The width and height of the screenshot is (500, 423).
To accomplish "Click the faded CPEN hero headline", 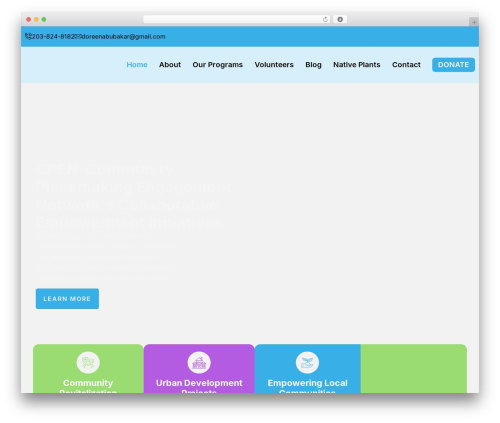I will [x=133, y=196].
